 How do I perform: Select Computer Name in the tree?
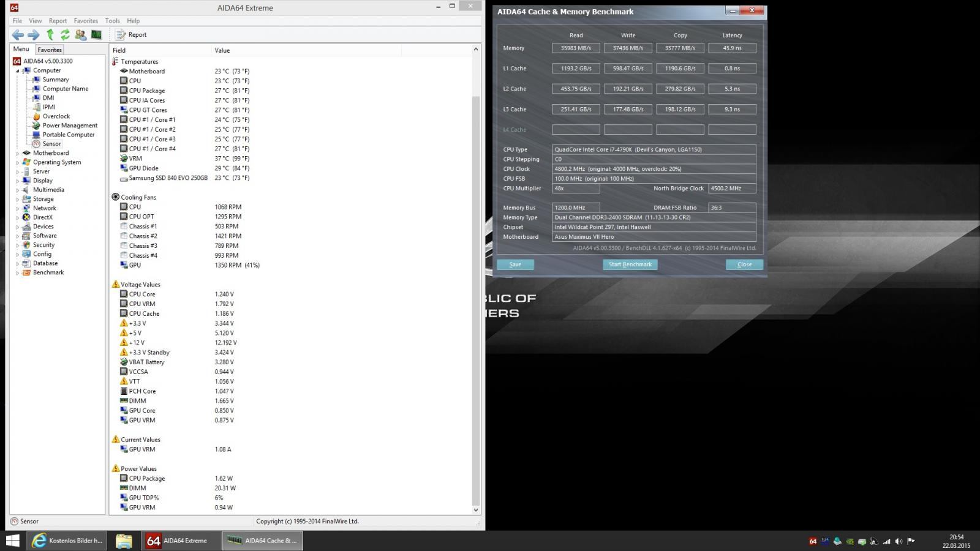click(x=66, y=89)
